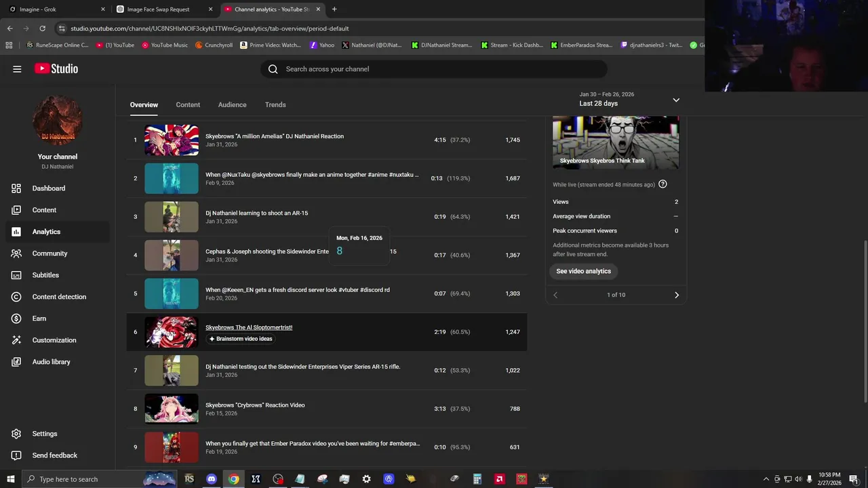Image resolution: width=868 pixels, height=488 pixels.
Task: Focus the Search across your channel field
Action: (434, 69)
